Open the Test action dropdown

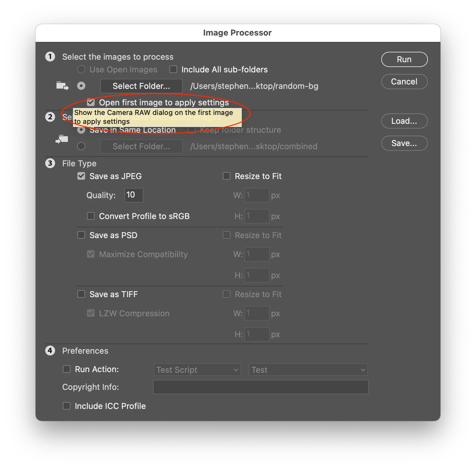click(x=308, y=370)
